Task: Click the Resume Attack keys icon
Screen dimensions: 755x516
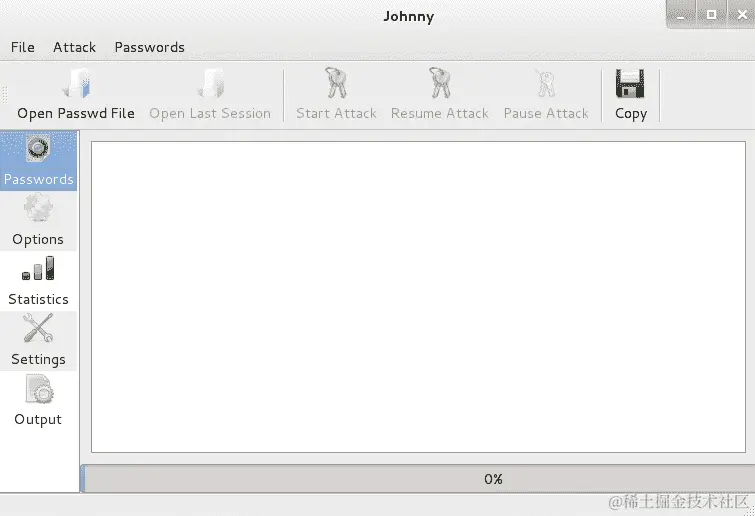Action: 440,83
